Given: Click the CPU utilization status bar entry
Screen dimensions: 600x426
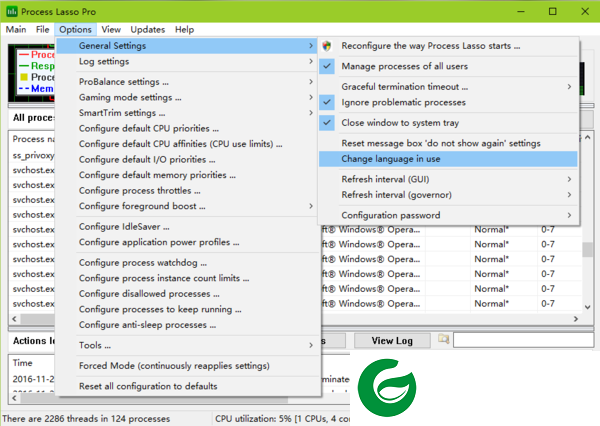Looking at the screenshot, I should 282,419.
